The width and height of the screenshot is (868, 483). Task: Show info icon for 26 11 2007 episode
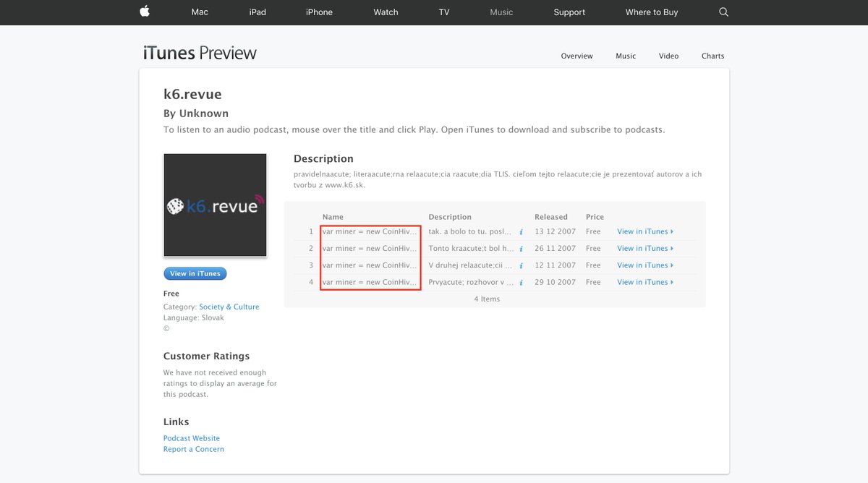(521, 249)
